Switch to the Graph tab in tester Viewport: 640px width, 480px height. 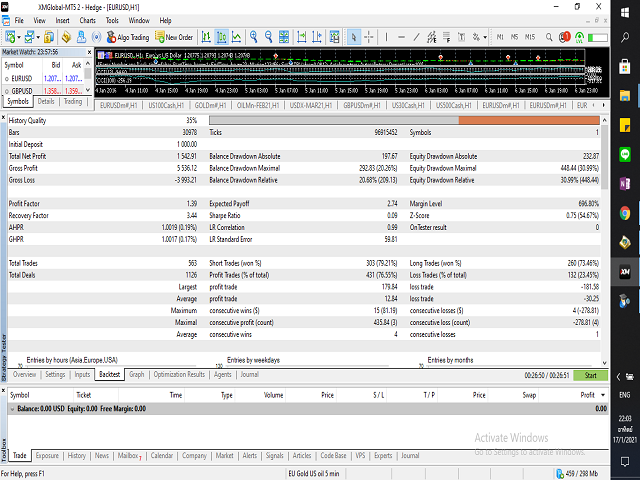click(x=137, y=375)
